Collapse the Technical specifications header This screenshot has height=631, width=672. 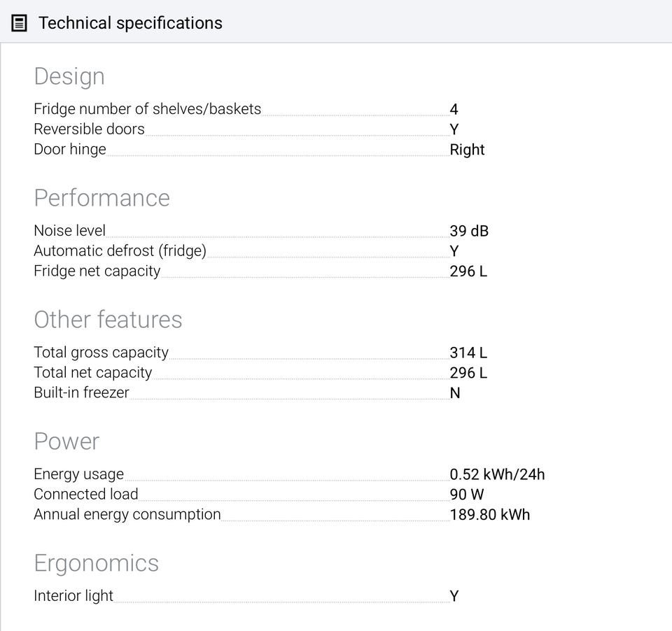(x=130, y=23)
